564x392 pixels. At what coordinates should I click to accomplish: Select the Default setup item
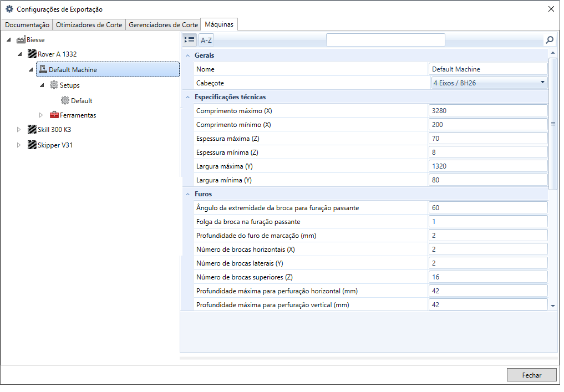click(81, 101)
